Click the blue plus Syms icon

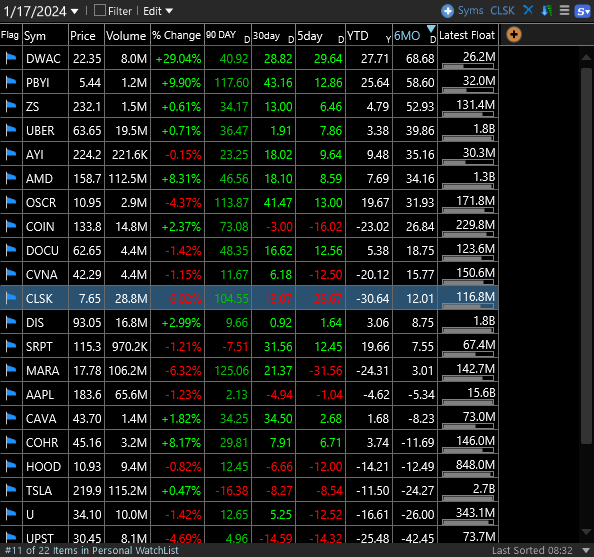[x=447, y=11]
